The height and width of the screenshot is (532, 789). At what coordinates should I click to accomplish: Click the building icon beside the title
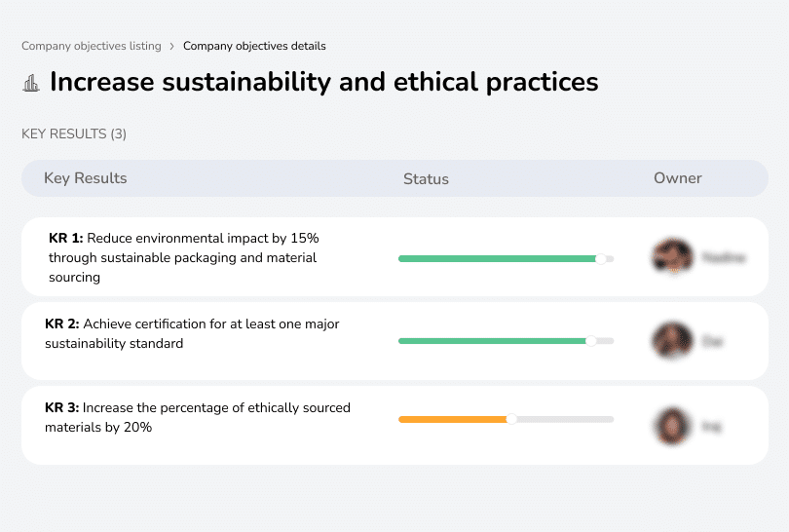[31, 83]
